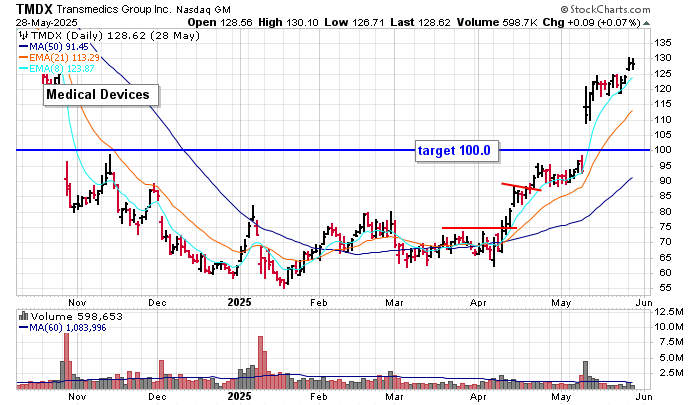
Task: Click the orange EMA(21) legend line
Action: point(24,57)
